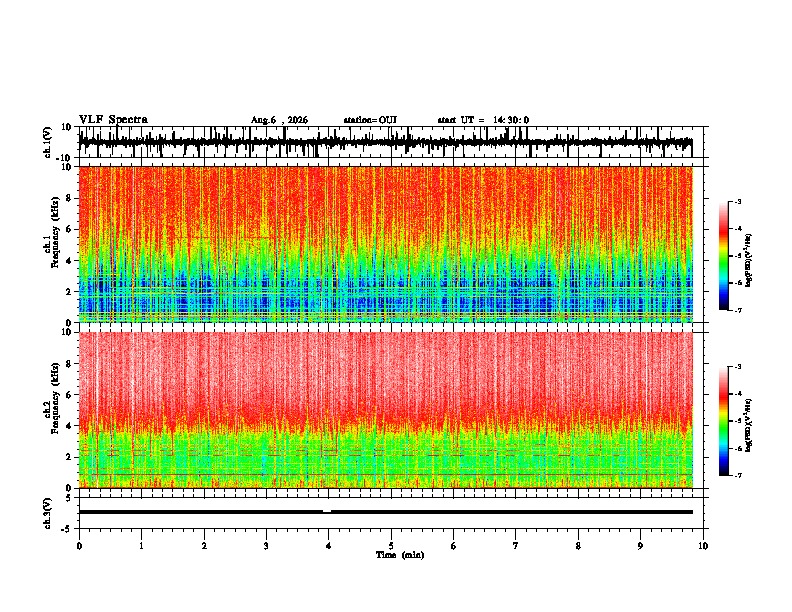This screenshot has width=792, height=612.
Task: Click the ch.1 color scale bar
Action: tap(723, 256)
